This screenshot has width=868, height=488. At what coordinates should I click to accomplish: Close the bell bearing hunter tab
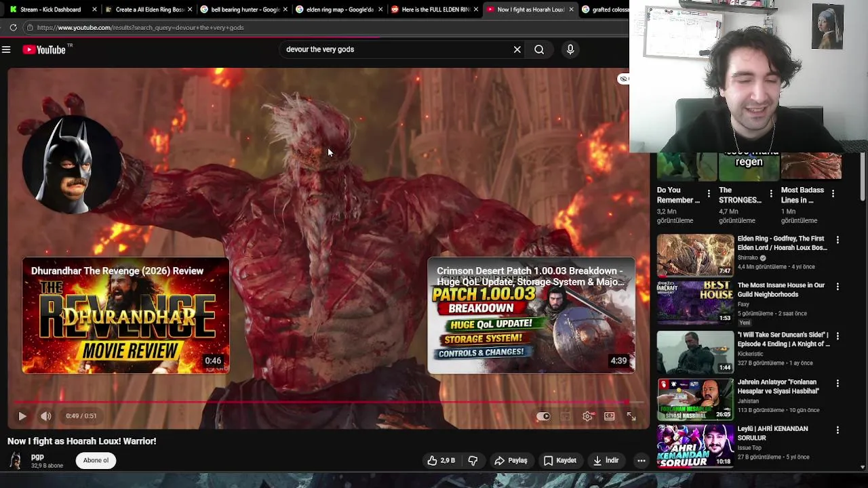pyautogui.click(x=285, y=9)
